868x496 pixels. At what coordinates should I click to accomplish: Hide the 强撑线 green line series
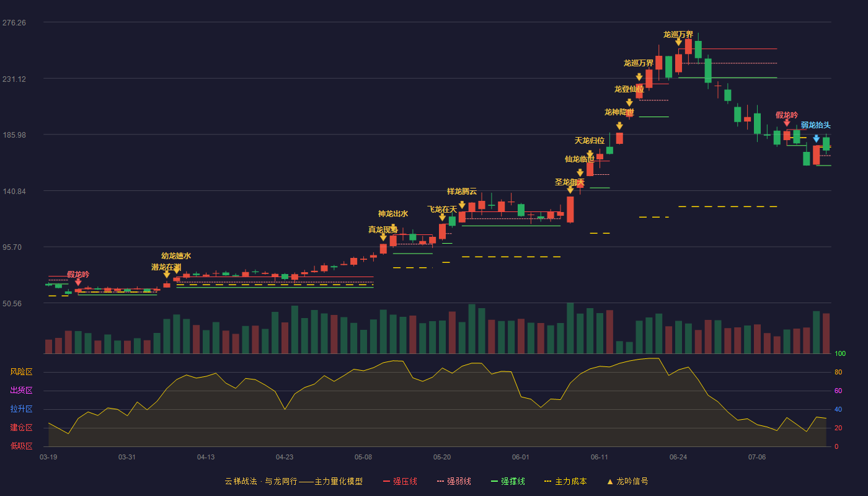tap(508, 481)
